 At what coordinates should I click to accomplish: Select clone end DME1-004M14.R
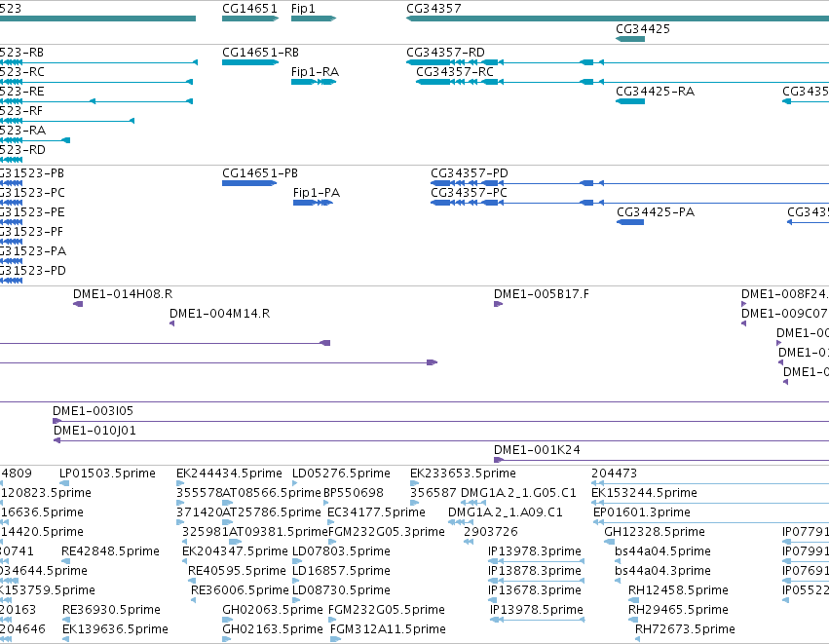coord(219,314)
